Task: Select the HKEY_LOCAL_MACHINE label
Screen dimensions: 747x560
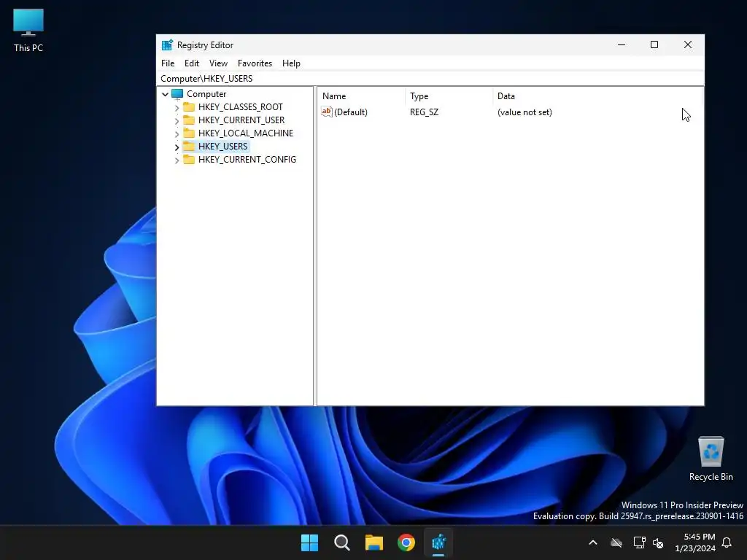Action: click(246, 133)
